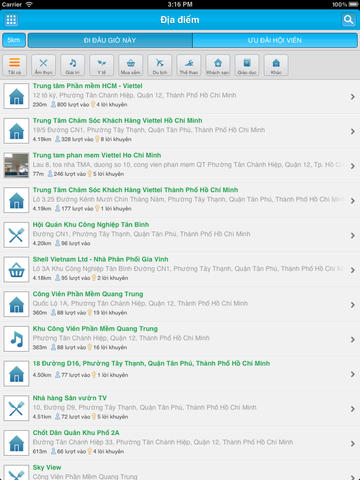Screen dimensions: 360x480
Task: Open Trung Tâm Chăm Sóc Khách Hàng Viettel Thành Phố Hồ Chí Minh
Action: click(180, 200)
